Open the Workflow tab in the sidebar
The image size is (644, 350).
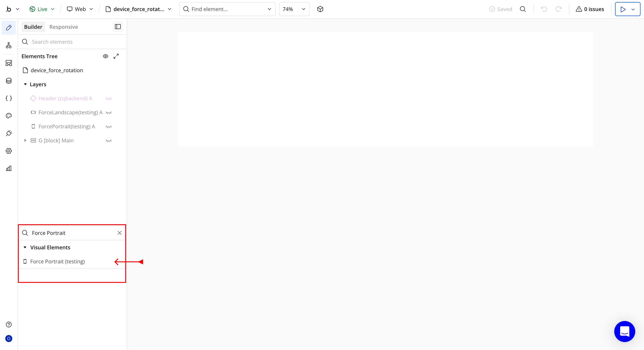pyautogui.click(x=9, y=45)
